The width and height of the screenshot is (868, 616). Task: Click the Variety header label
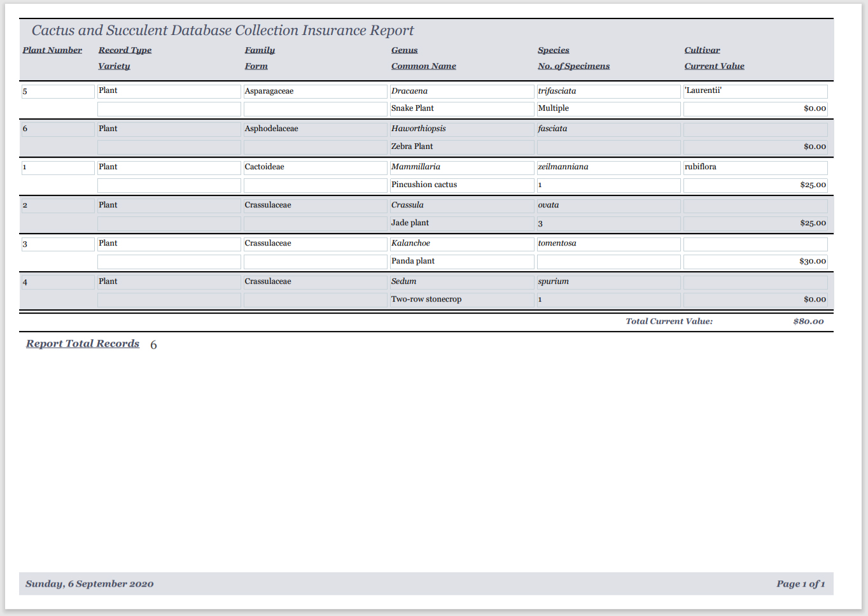[x=114, y=66]
